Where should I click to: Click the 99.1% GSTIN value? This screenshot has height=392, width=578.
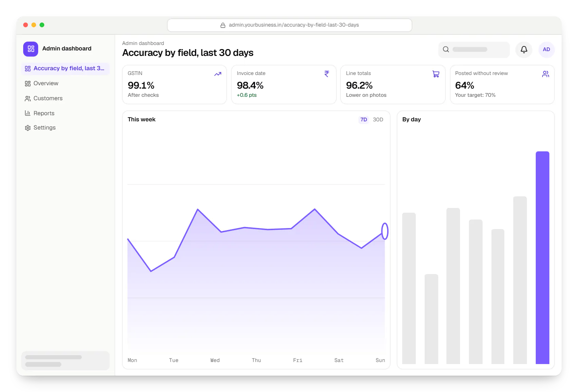tap(141, 85)
